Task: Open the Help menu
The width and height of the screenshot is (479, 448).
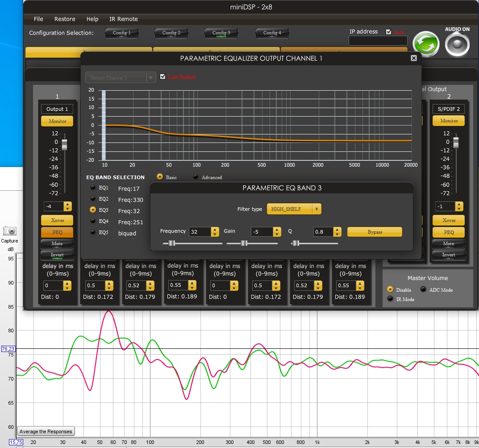Action: click(x=92, y=19)
